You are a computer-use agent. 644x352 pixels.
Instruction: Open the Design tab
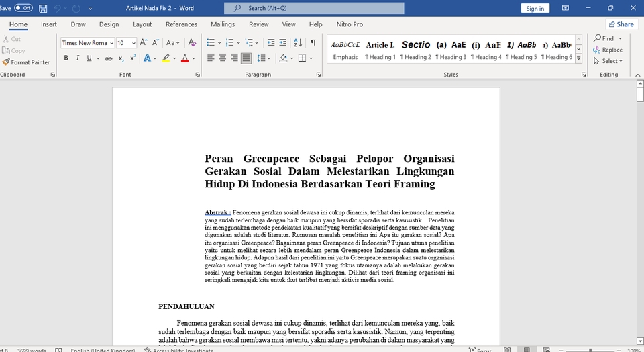(109, 24)
